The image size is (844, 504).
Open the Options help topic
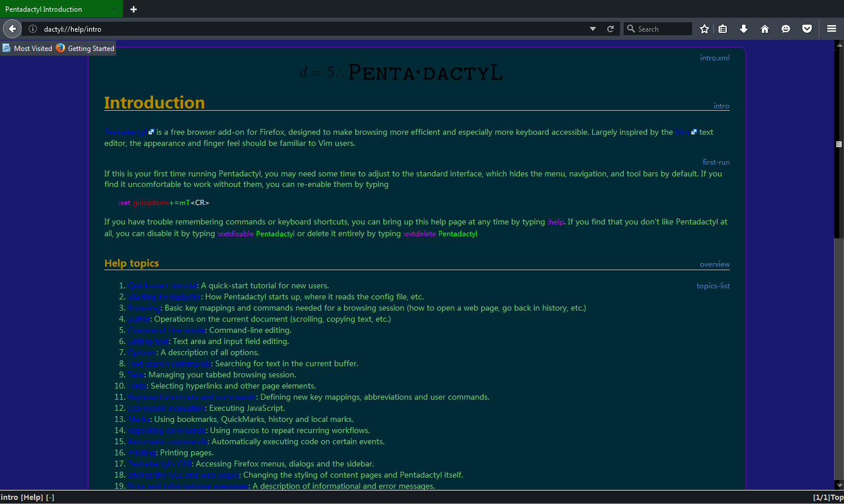(142, 353)
